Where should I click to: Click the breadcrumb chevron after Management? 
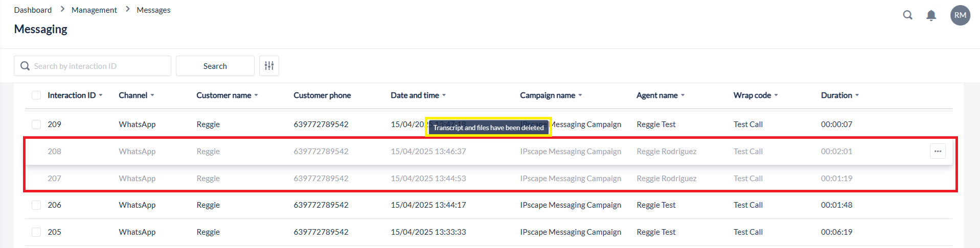point(127,9)
